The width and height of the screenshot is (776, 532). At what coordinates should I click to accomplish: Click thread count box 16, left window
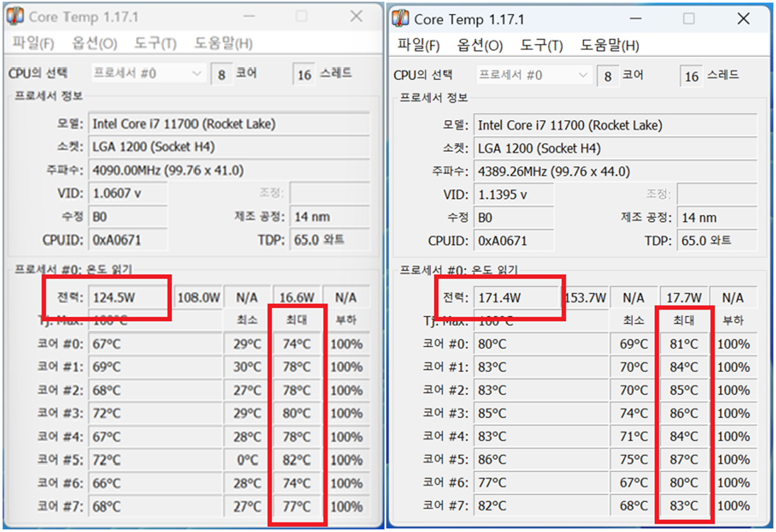(304, 74)
